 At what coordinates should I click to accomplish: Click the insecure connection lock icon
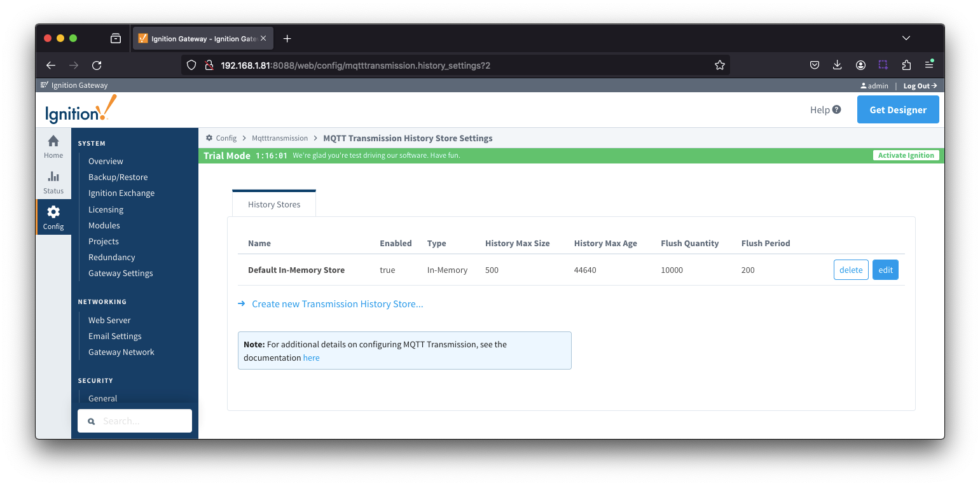click(x=208, y=65)
